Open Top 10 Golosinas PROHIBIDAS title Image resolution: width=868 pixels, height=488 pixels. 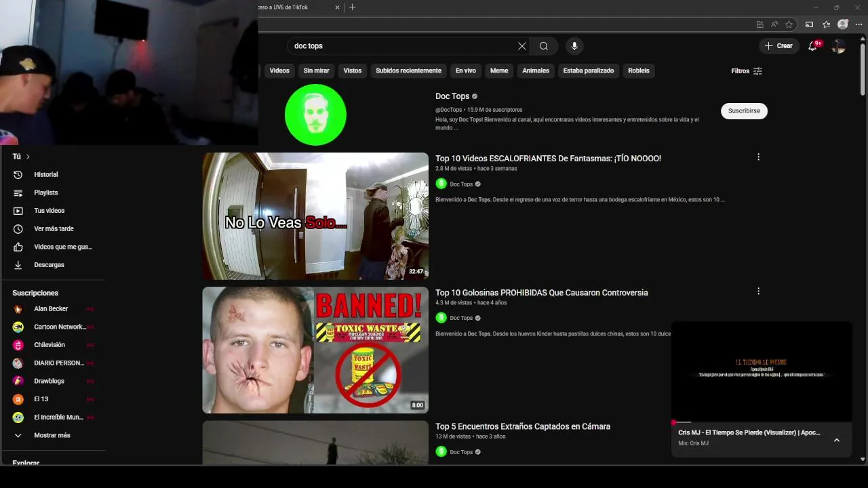point(542,293)
